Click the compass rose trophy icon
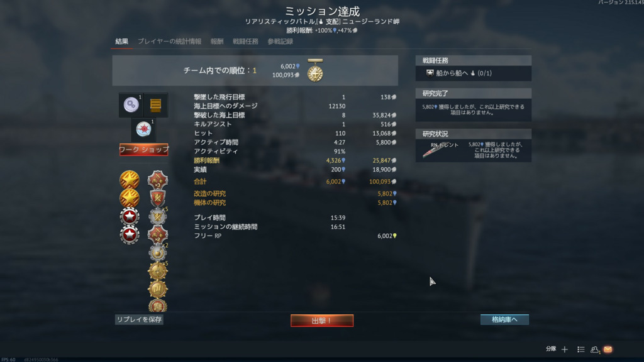The height and width of the screenshot is (362, 644). 143,129
